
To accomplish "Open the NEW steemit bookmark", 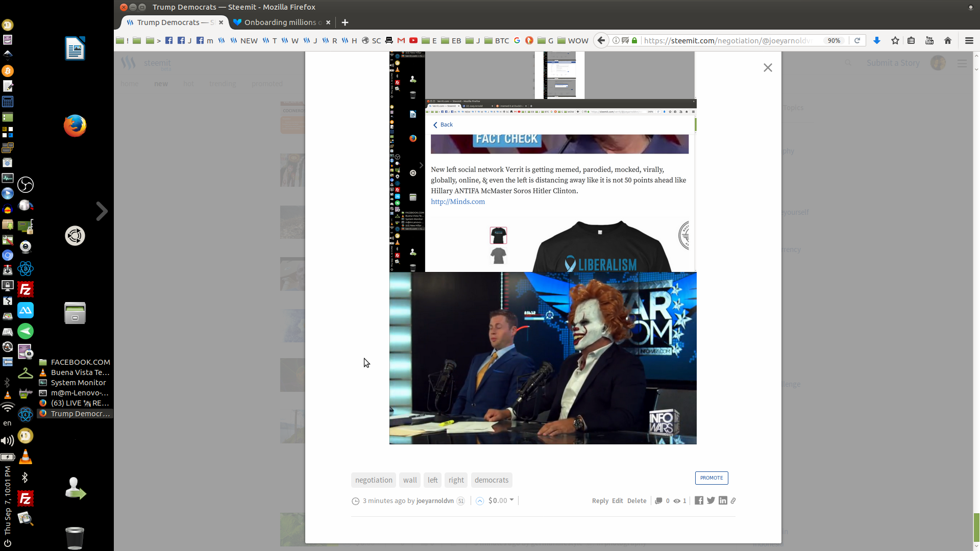I will (244, 40).
